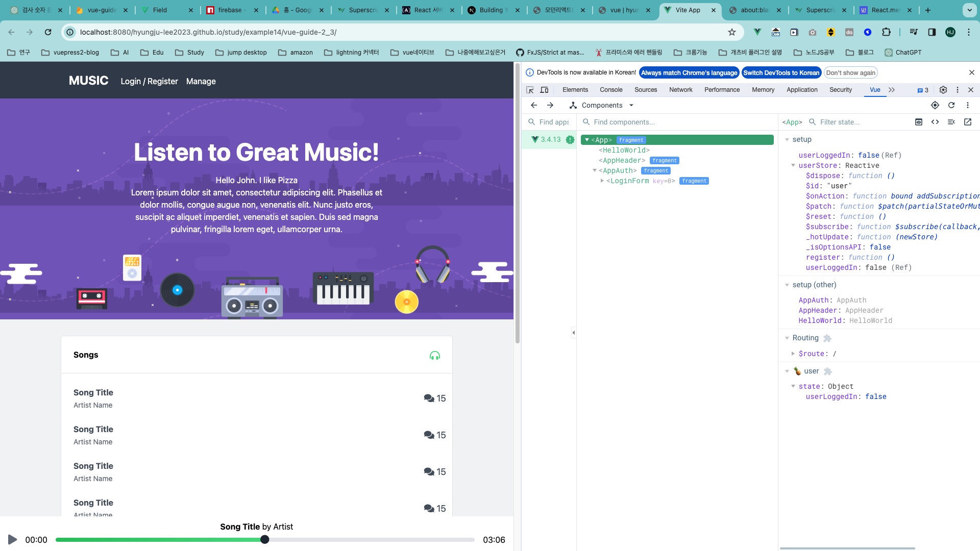Screen dimensions: 980x551
Task: Click select component in page target icon
Action: tap(935, 105)
